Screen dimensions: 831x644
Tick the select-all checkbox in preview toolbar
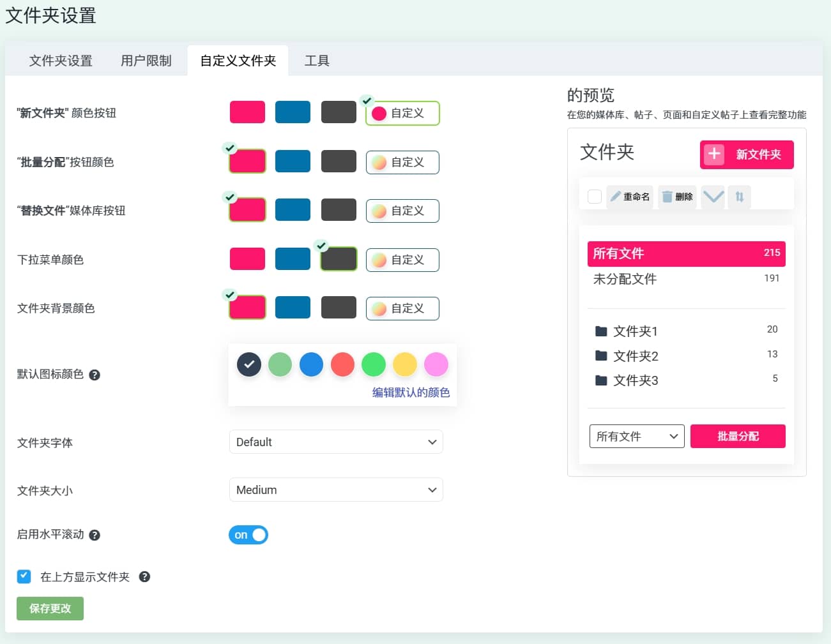click(594, 197)
